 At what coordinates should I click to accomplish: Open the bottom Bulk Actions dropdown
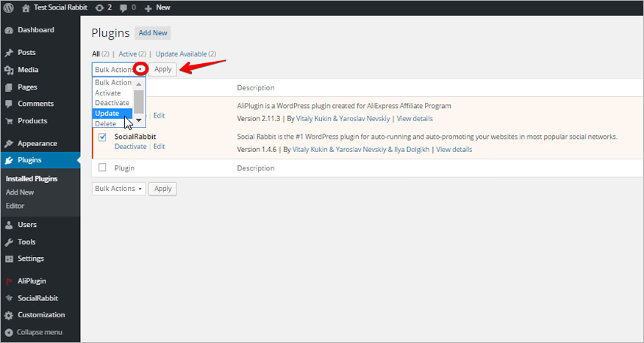[118, 189]
